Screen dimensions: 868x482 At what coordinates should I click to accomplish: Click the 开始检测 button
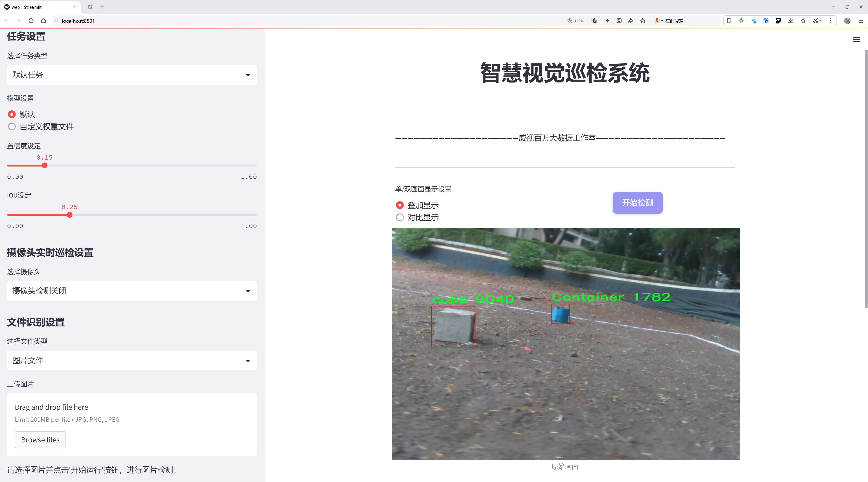(x=637, y=203)
